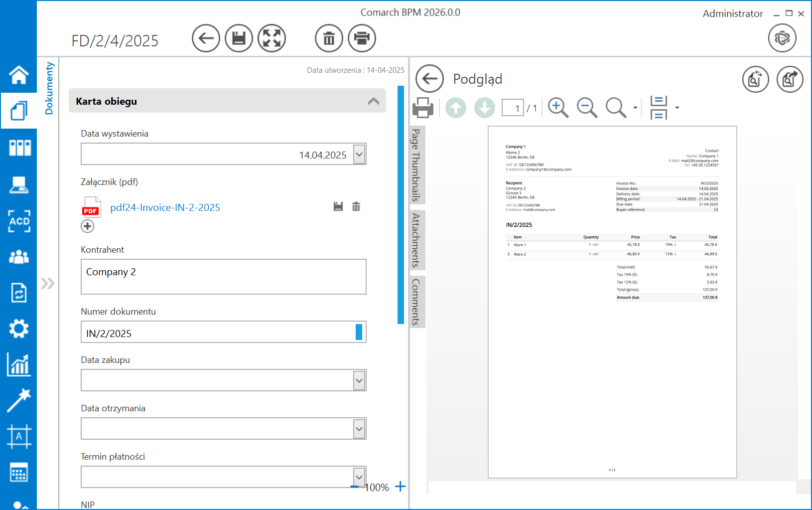
Task: Switch to the Page Thumbnails tab
Action: click(x=416, y=165)
